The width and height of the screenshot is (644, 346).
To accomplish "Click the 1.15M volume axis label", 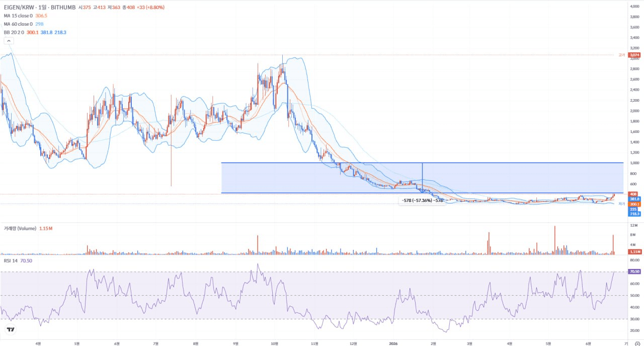I will 634,251.
